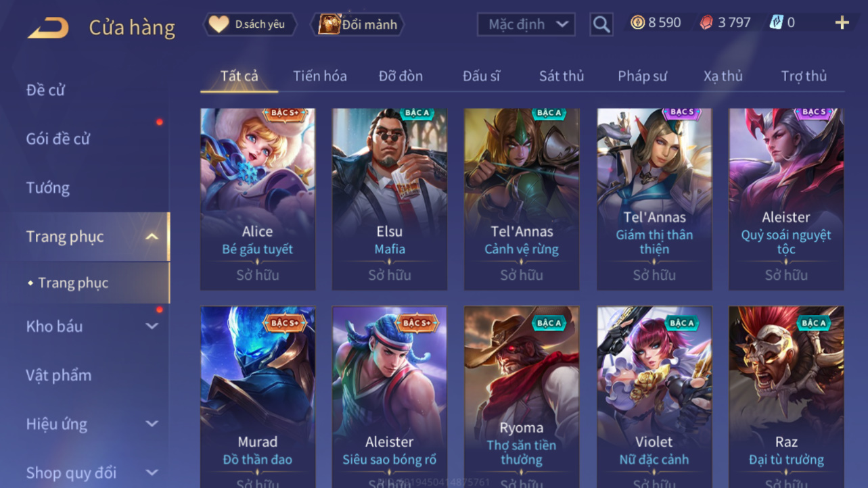This screenshot has height=488, width=868.
Task: Open the Elsu Mafia skin card
Action: tap(390, 199)
